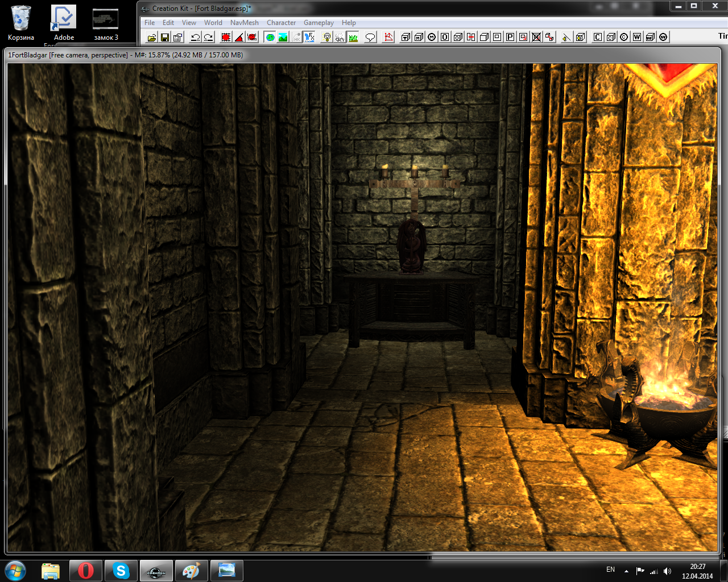This screenshot has width=728, height=582.
Task: Open the File menu
Action: click(150, 23)
